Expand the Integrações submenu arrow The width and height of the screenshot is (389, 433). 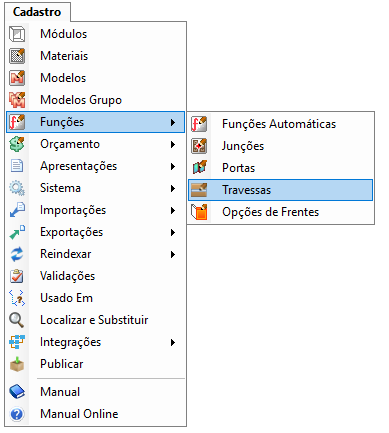point(173,342)
